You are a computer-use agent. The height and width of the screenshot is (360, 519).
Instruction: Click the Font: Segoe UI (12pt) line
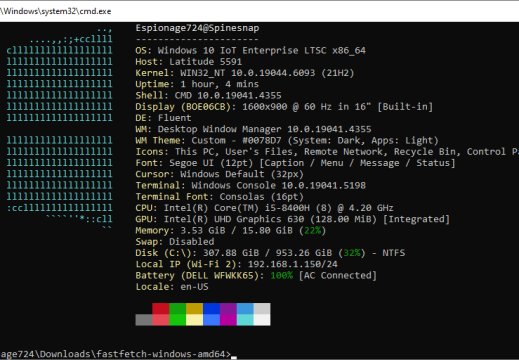click(295, 163)
